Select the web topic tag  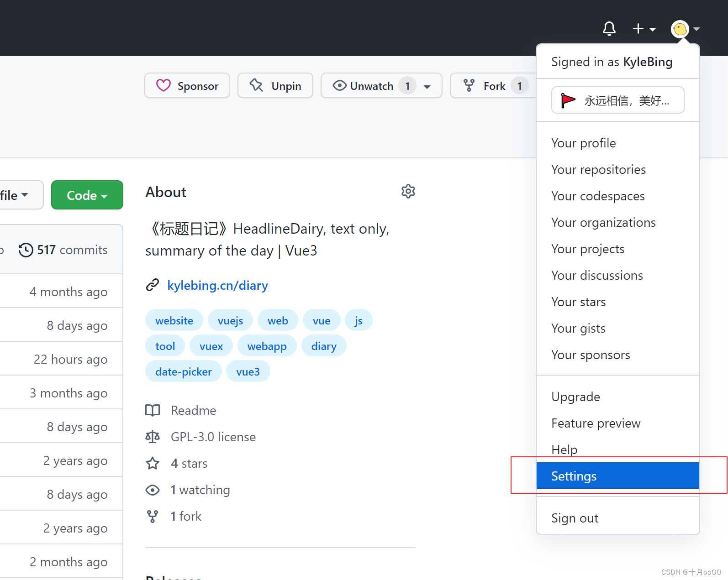pyautogui.click(x=278, y=320)
